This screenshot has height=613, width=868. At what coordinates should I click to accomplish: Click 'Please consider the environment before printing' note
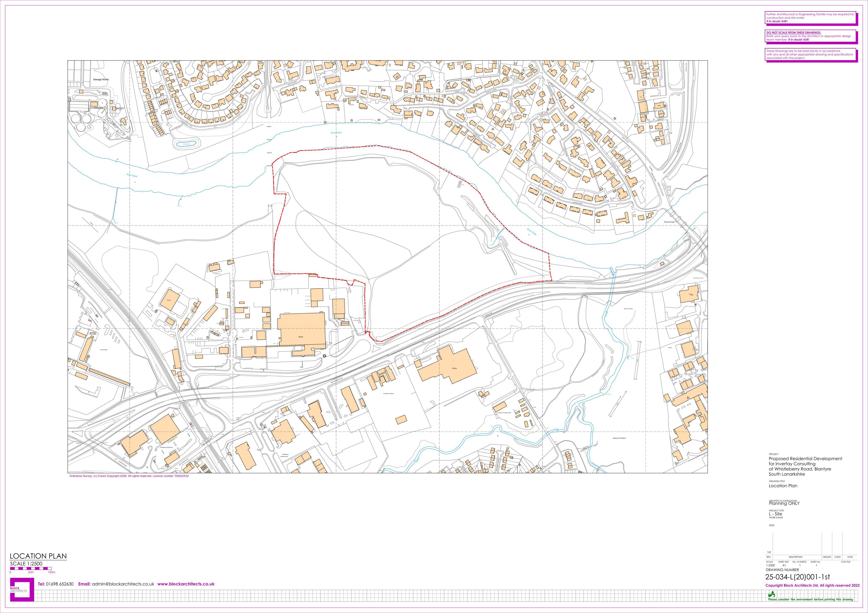pyautogui.click(x=811, y=599)
